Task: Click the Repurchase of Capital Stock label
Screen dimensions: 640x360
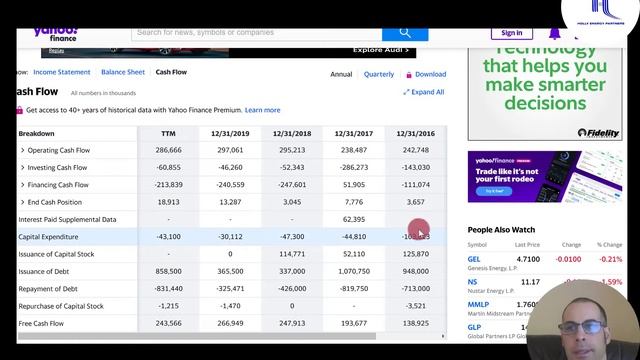Action: pyautogui.click(x=61, y=306)
